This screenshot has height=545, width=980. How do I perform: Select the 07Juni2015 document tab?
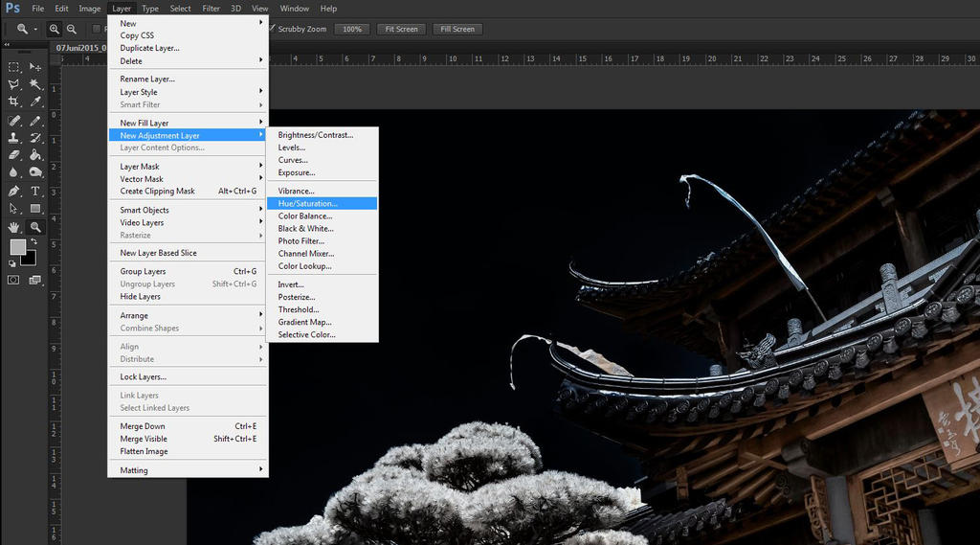(80, 48)
